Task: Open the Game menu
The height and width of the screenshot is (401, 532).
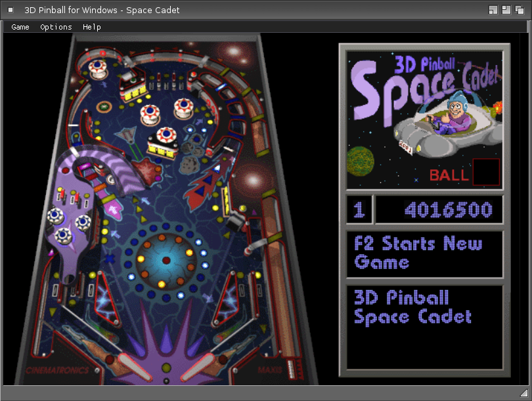Action: [20, 27]
